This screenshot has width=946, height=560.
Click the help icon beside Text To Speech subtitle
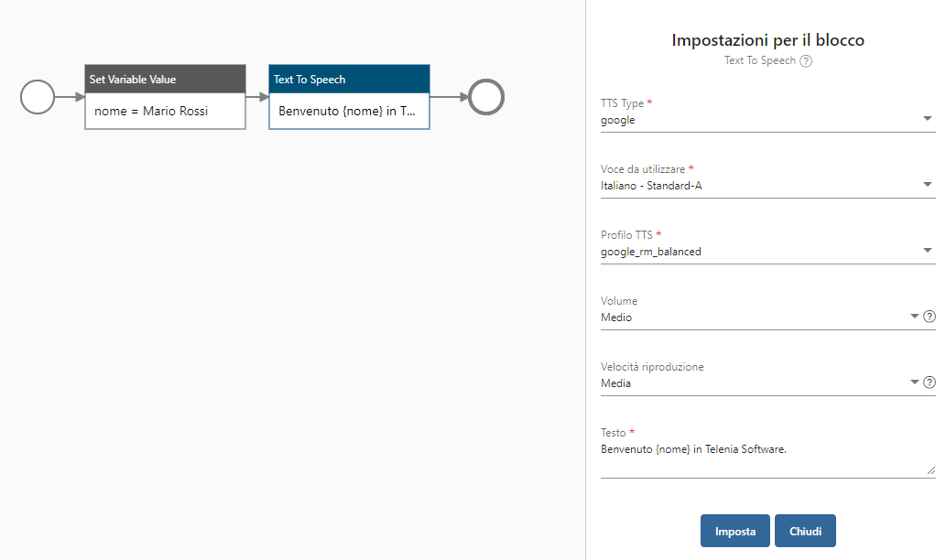805,61
